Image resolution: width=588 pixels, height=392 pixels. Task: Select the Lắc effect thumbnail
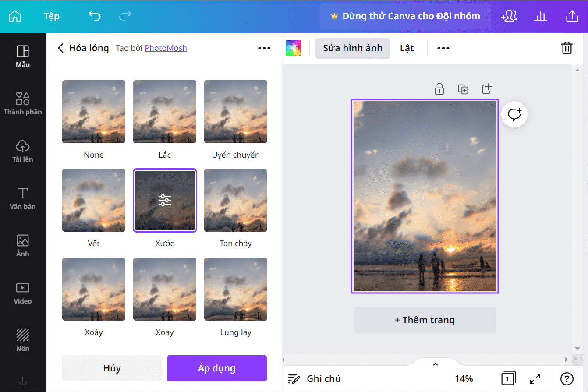pyautogui.click(x=165, y=112)
